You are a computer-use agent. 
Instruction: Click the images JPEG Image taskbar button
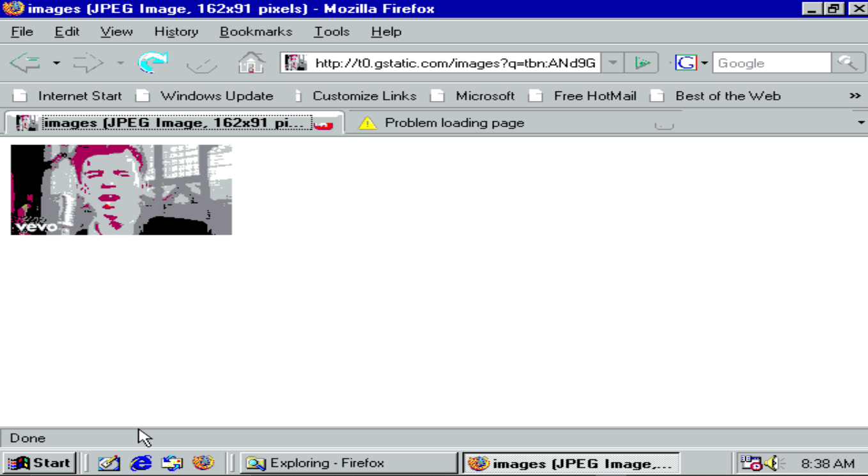click(x=571, y=463)
